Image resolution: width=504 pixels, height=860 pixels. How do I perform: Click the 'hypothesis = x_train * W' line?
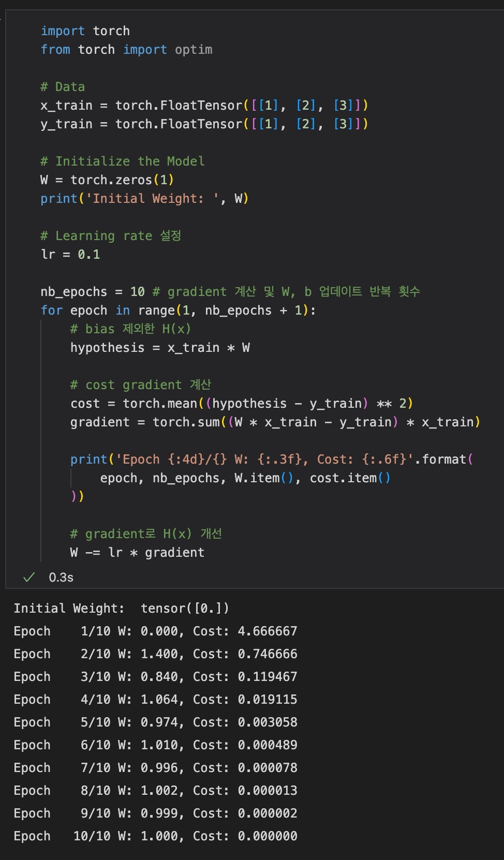(160, 348)
